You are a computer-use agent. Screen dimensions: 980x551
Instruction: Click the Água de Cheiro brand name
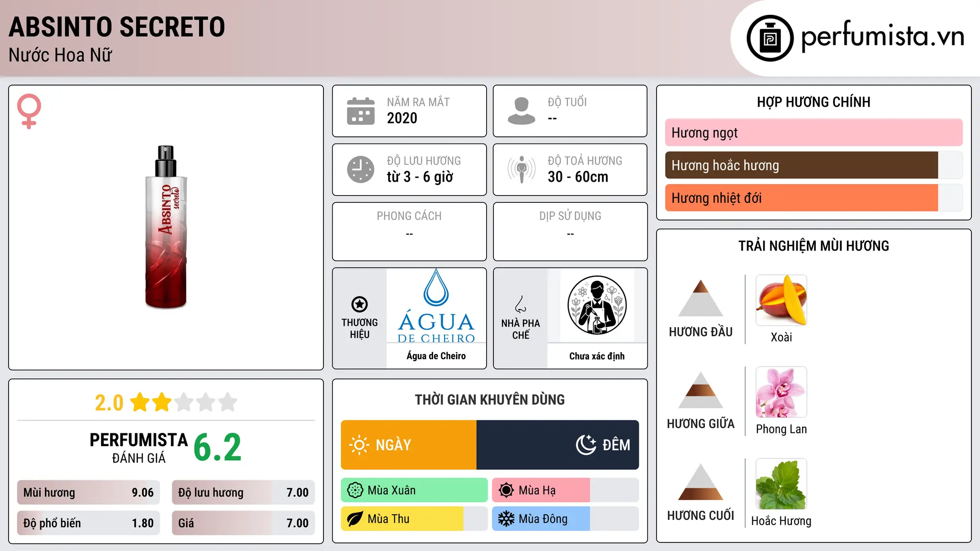(436, 356)
